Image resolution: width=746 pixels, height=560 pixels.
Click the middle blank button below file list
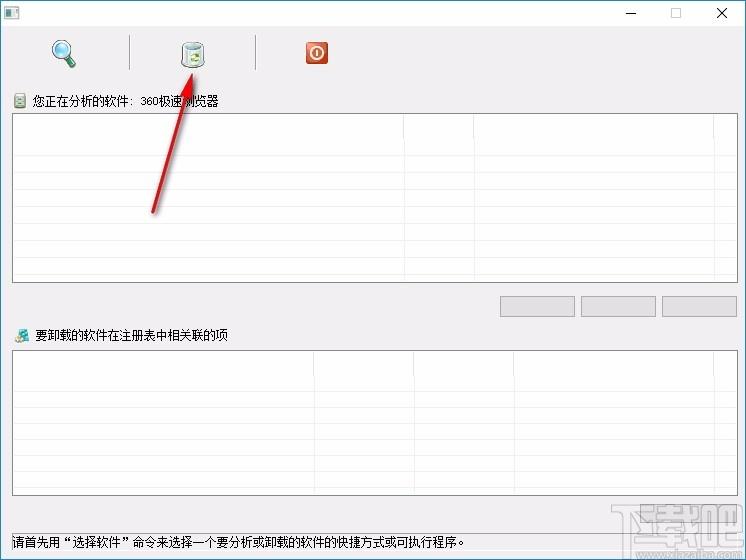click(x=618, y=306)
